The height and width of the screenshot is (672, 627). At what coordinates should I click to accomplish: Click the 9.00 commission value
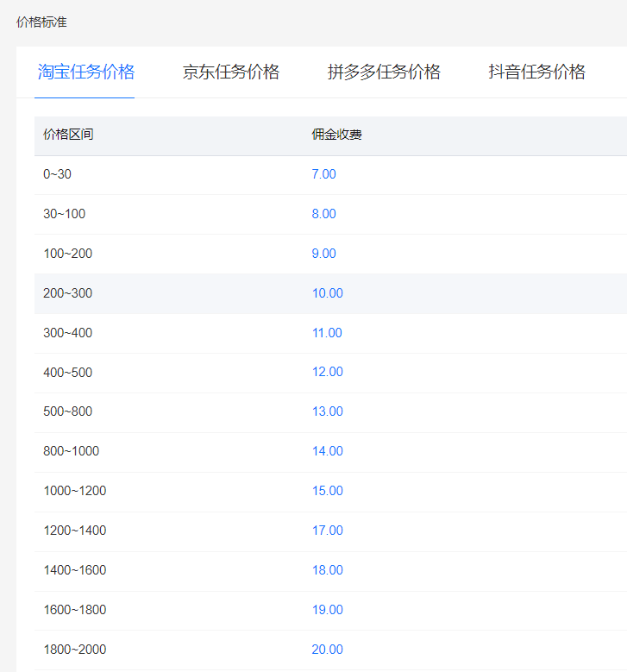323,254
